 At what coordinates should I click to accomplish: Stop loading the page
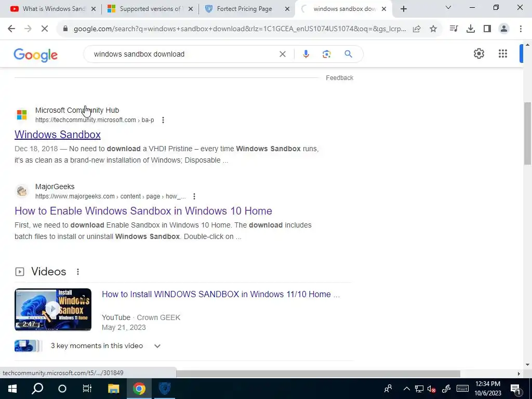[x=45, y=29]
